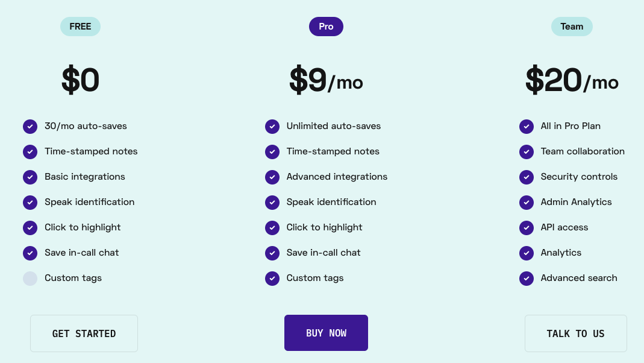Select the Team plan badge
The width and height of the screenshot is (644, 363).
click(572, 27)
